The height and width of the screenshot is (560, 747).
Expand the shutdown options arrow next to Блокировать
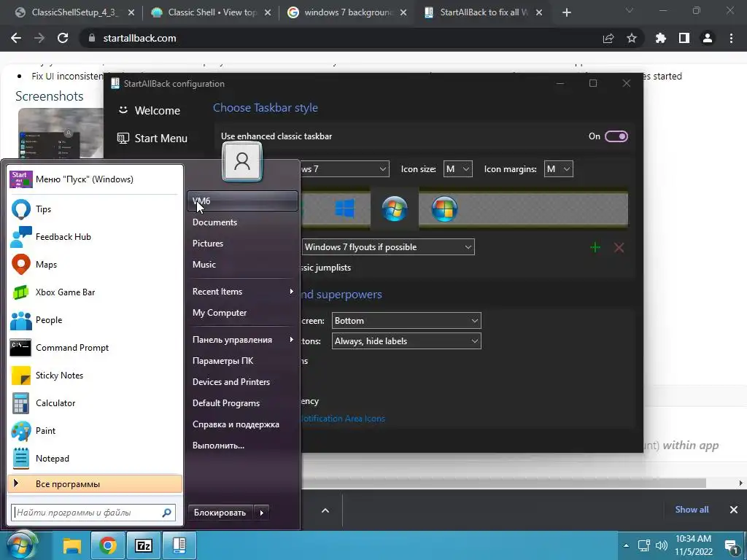[262, 513]
